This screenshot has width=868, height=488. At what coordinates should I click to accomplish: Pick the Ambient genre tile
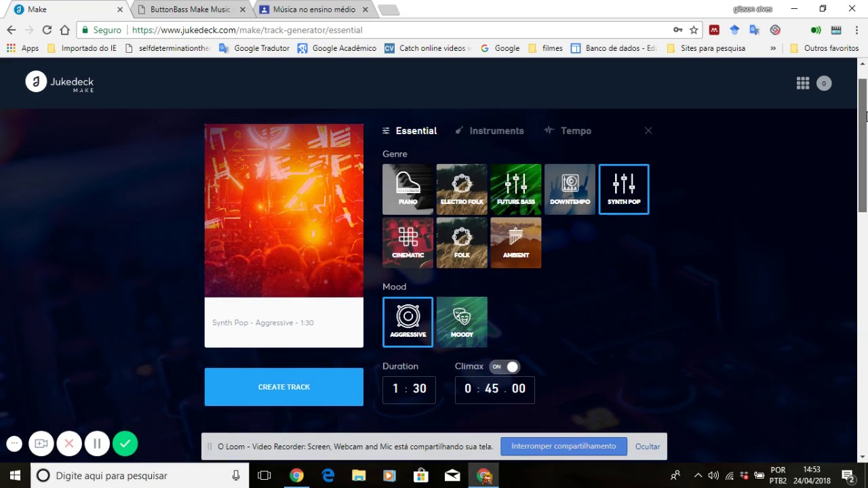[x=515, y=243]
